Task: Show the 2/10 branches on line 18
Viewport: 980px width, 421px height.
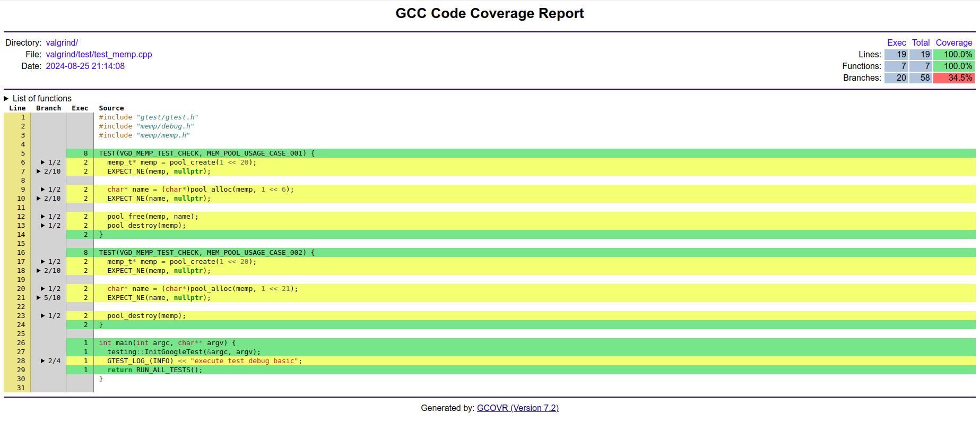Action: [48, 271]
